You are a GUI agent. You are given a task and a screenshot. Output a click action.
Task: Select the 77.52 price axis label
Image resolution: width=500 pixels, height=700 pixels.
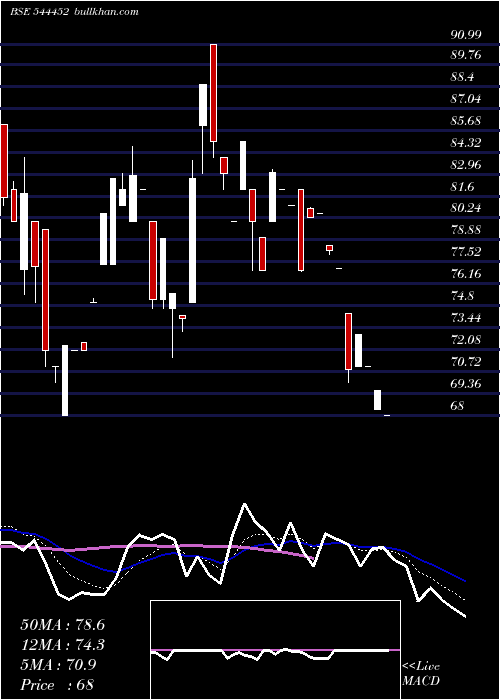point(466,252)
